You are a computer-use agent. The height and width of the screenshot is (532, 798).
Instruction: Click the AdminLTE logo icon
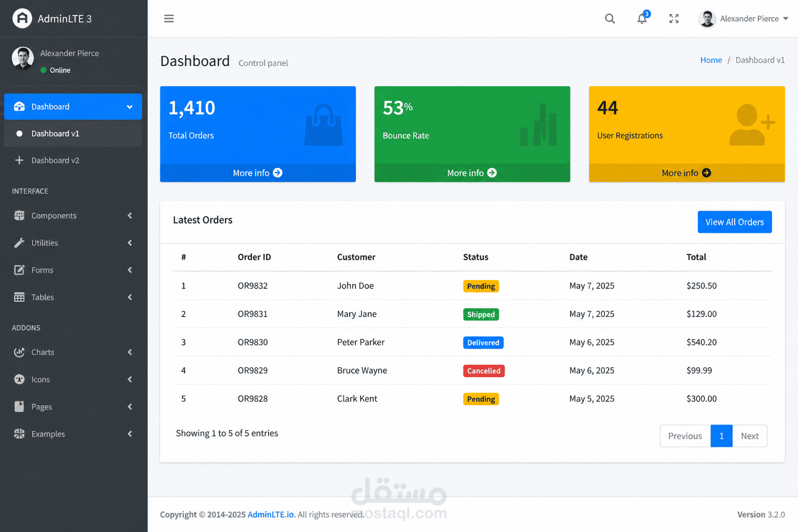click(x=22, y=19)
